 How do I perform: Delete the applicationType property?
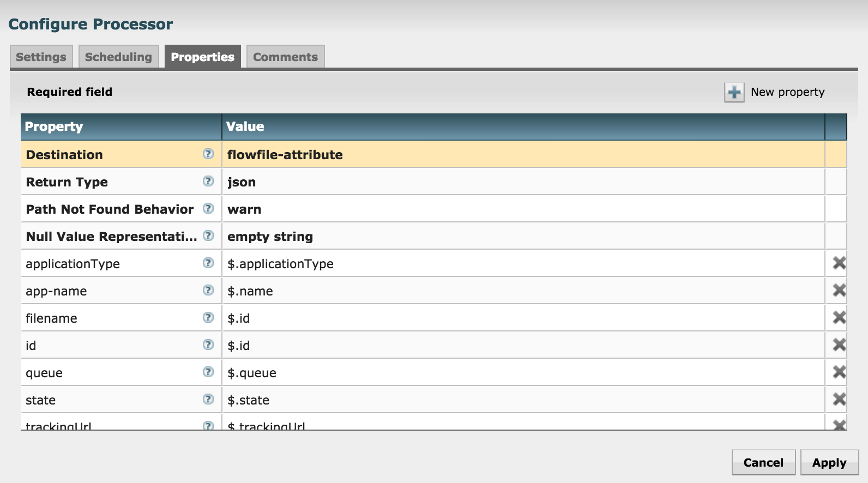(839, 263)
